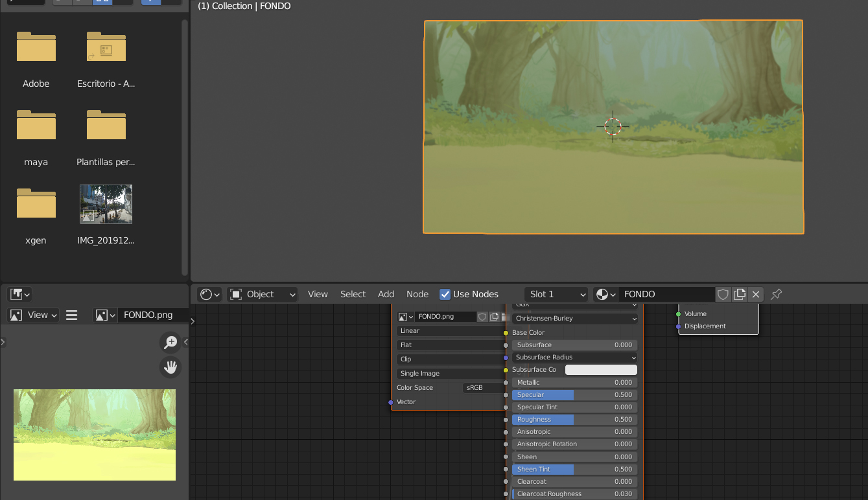Expand the Subsurface Radius dropdown

click(574, 358)
